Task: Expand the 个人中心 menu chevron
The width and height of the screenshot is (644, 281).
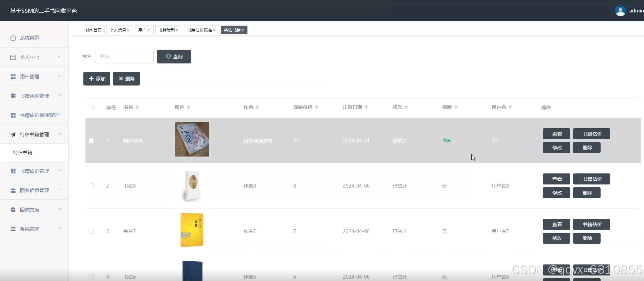Action: click(x=59, y=57)
